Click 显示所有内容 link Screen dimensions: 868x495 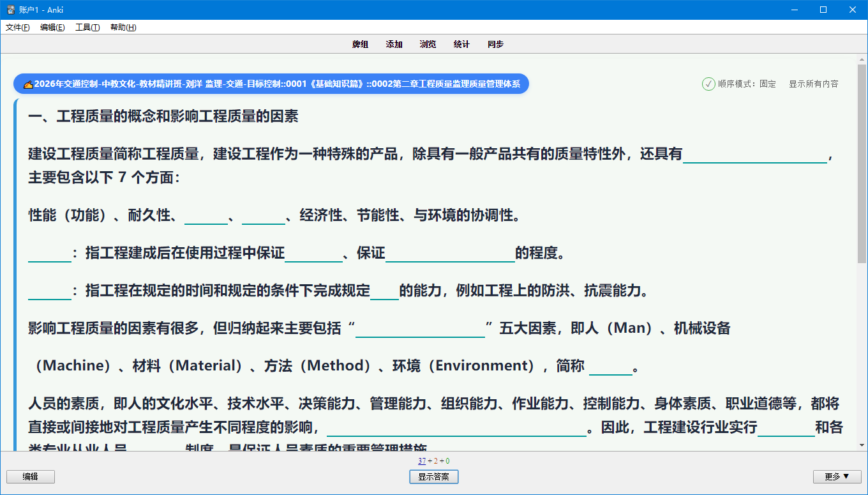(814, 84)
